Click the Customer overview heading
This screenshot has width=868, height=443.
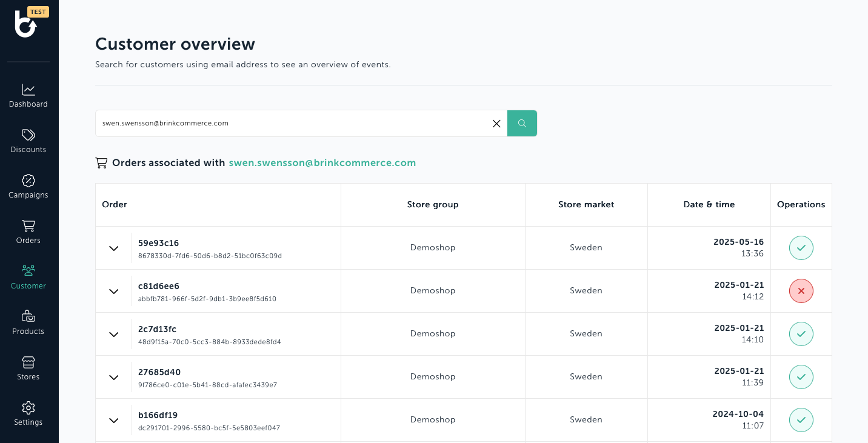click(x=175, y=44)
